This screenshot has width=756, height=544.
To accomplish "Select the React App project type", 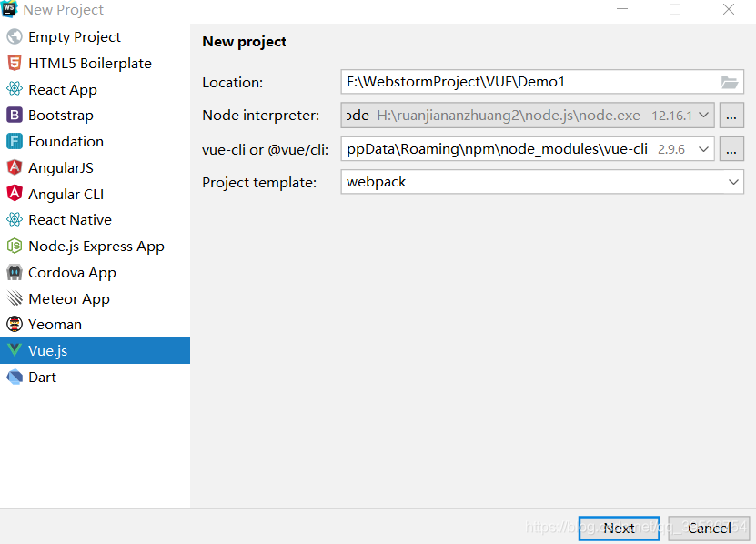I will point(63,89).
